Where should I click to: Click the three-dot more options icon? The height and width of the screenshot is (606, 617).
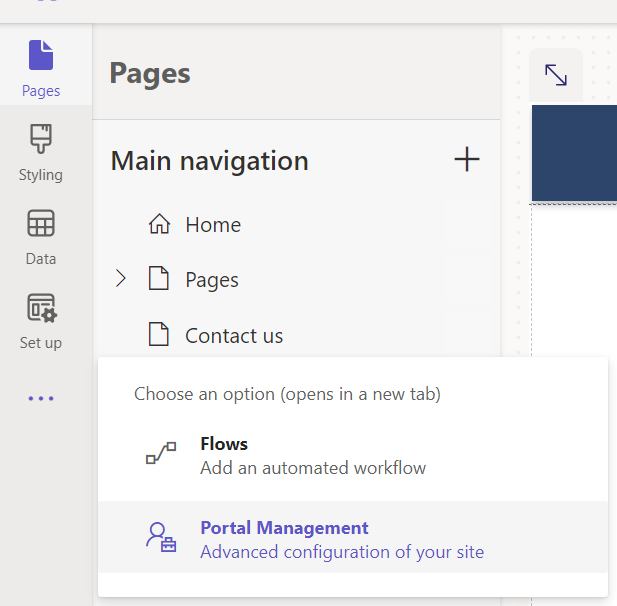[x=41, y=399]
